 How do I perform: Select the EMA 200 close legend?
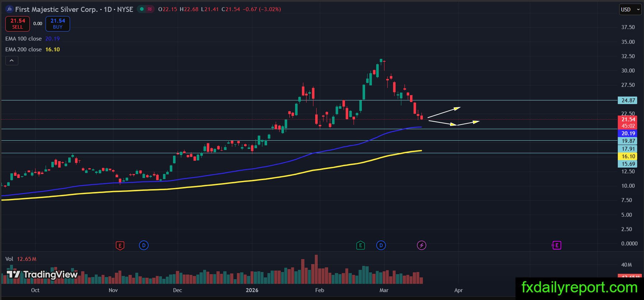pos(33,49)
